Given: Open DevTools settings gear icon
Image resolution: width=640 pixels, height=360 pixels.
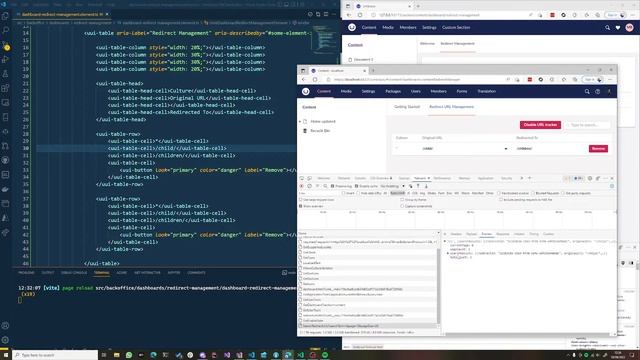Looking at the screenshot, I should (x=590, y=178).
